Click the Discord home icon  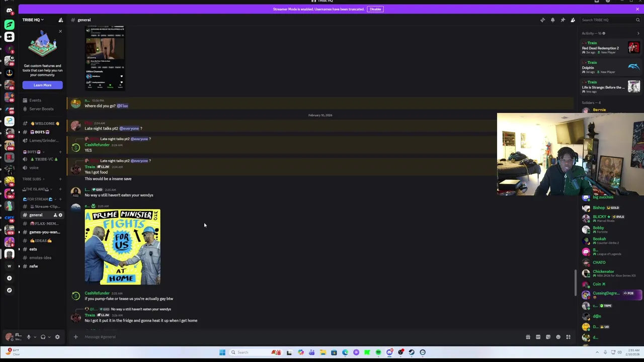tap(9, 11)
